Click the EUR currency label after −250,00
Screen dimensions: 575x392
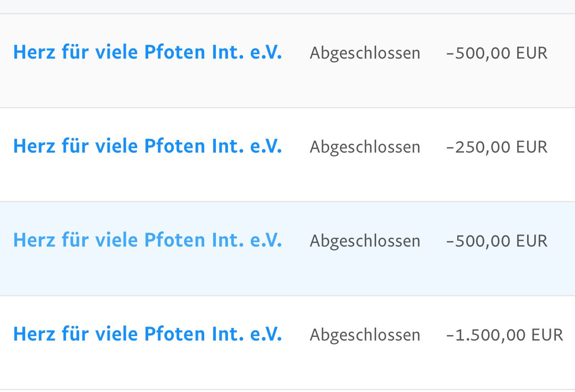pos(532,147)
